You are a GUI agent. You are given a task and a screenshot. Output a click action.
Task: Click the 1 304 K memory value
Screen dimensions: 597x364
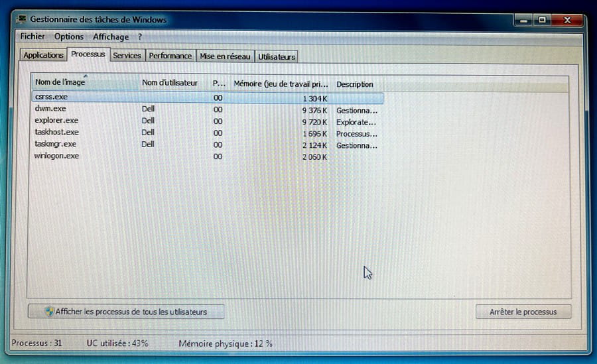[x=314, y=99]
